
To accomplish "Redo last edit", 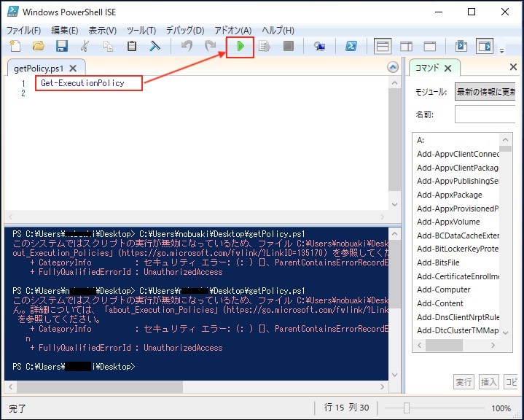I will [210, 46].
